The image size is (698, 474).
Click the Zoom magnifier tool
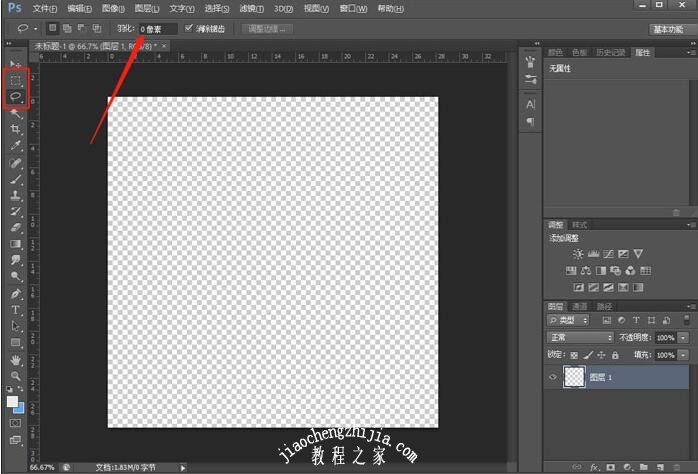16,375
